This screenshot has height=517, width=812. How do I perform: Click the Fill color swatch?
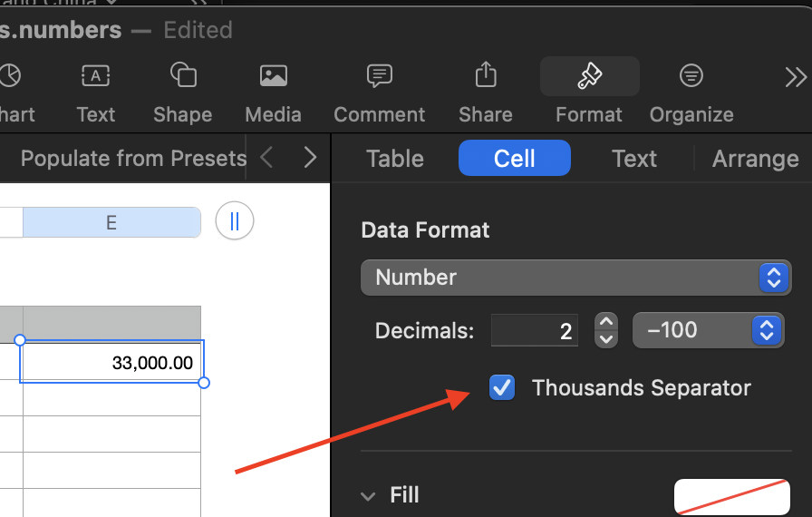[731, 496]
